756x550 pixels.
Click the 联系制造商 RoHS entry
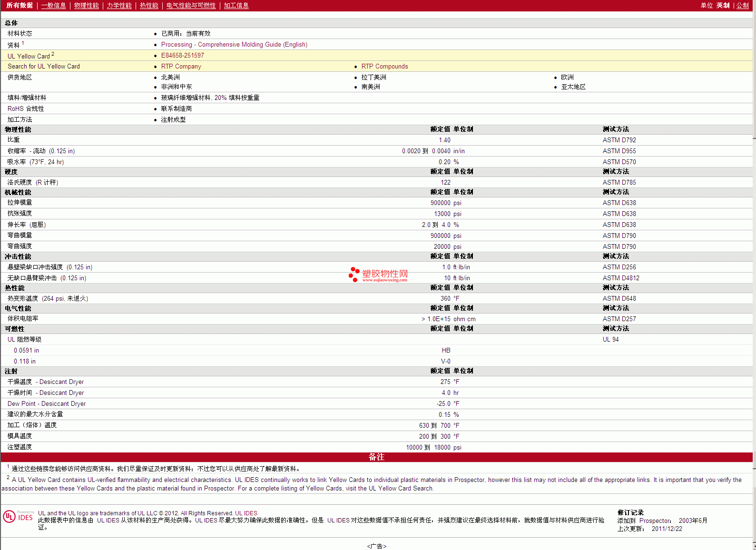(x=176, y=108)
